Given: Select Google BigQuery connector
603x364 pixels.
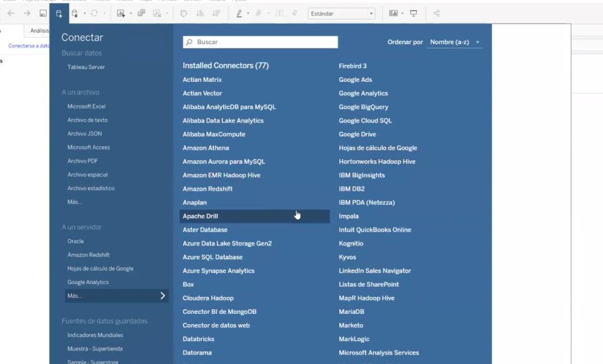Looking at the screenshot, I should click(363, 107).
